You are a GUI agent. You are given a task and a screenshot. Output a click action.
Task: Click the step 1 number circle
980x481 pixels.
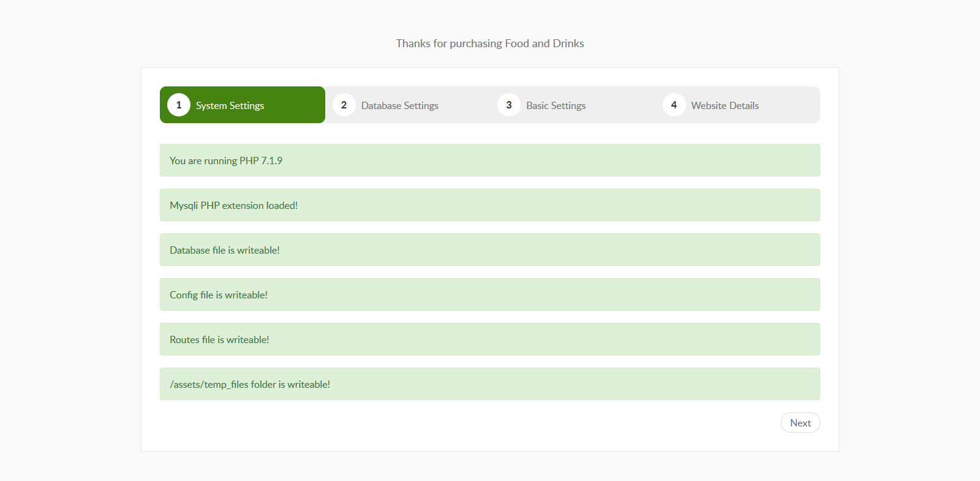coord(179,105)
